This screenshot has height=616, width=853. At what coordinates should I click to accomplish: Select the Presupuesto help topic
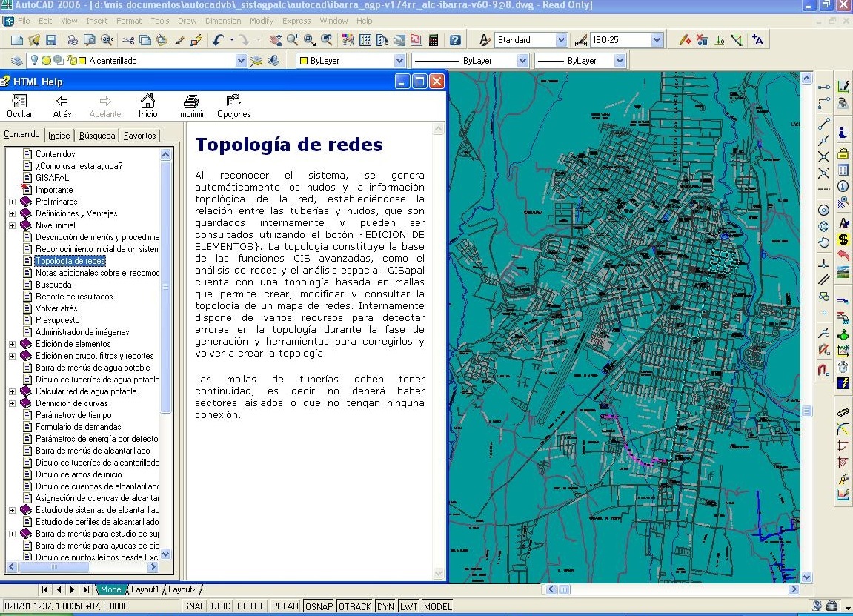click(57, 320)
